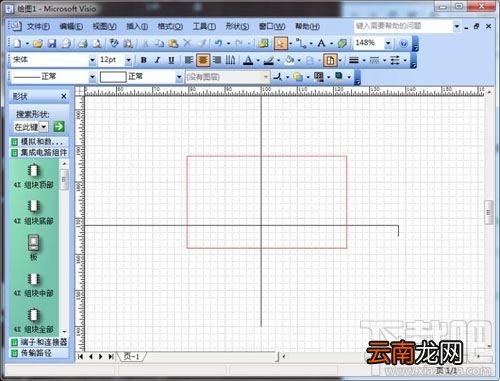
Task: Open the 格式 (Format) menu
Action: tap(170, 26)
